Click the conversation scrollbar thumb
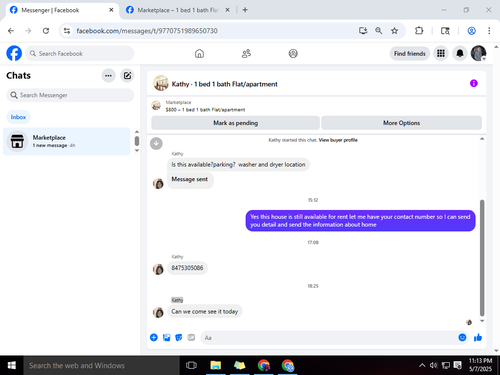The image size is (500, 375). point(482,258)
